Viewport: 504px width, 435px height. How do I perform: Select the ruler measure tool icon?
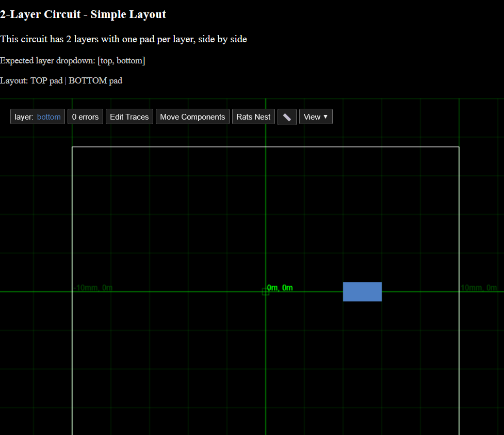(x=287, y=117)
